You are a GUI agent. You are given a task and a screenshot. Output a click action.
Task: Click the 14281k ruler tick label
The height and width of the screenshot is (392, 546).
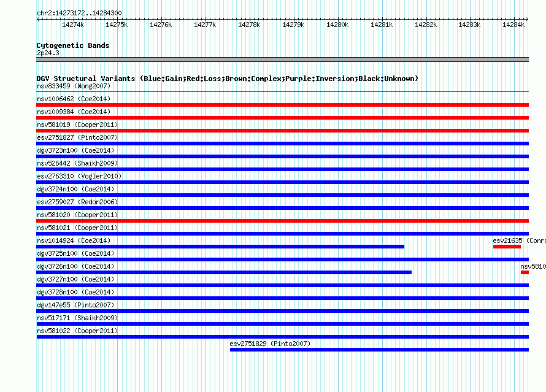pyautogui.click(x=382, y=25)
